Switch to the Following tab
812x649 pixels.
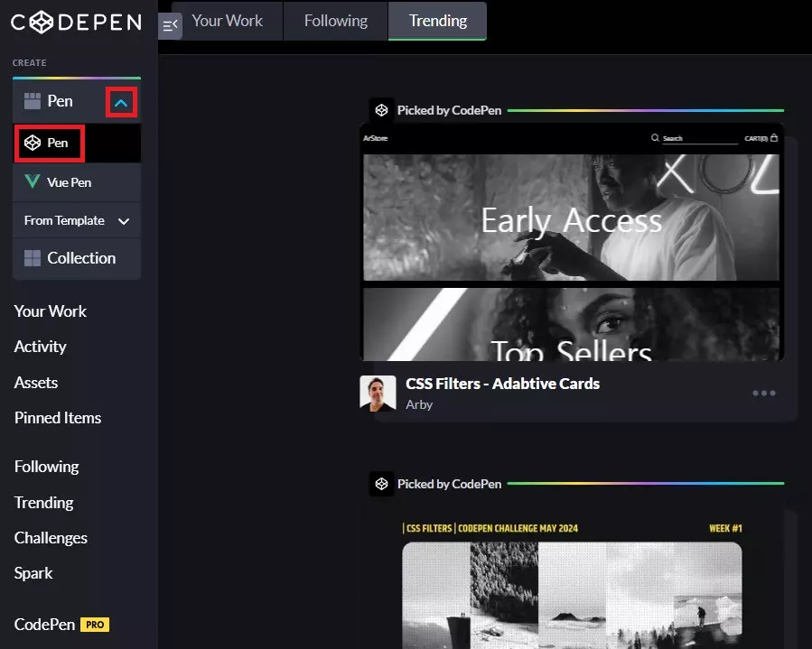pos(335,20)
